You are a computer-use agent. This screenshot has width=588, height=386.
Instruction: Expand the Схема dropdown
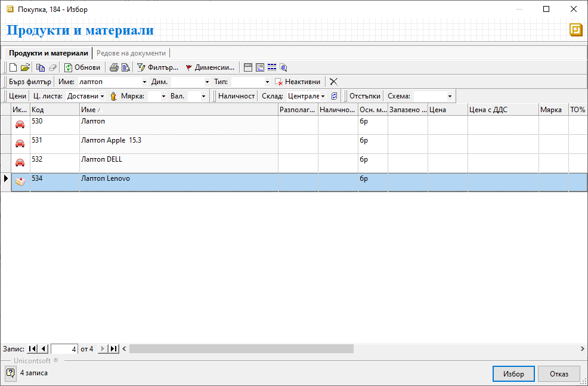point(450,96)
